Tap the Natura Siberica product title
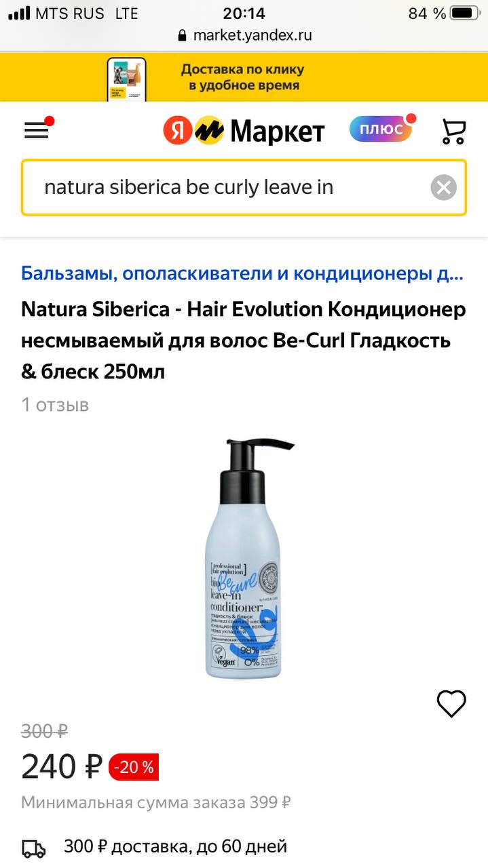Screen dimensions: 488x868 [244, 340]
